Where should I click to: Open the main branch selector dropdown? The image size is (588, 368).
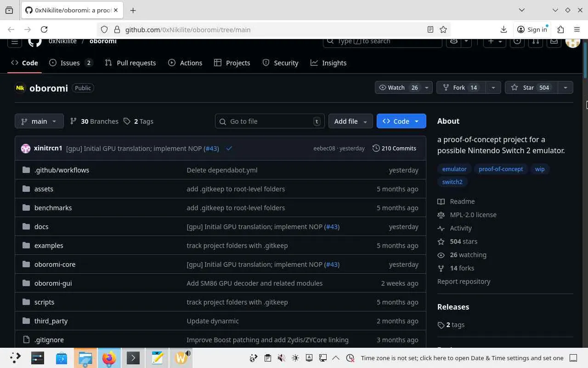pos(39,121)
